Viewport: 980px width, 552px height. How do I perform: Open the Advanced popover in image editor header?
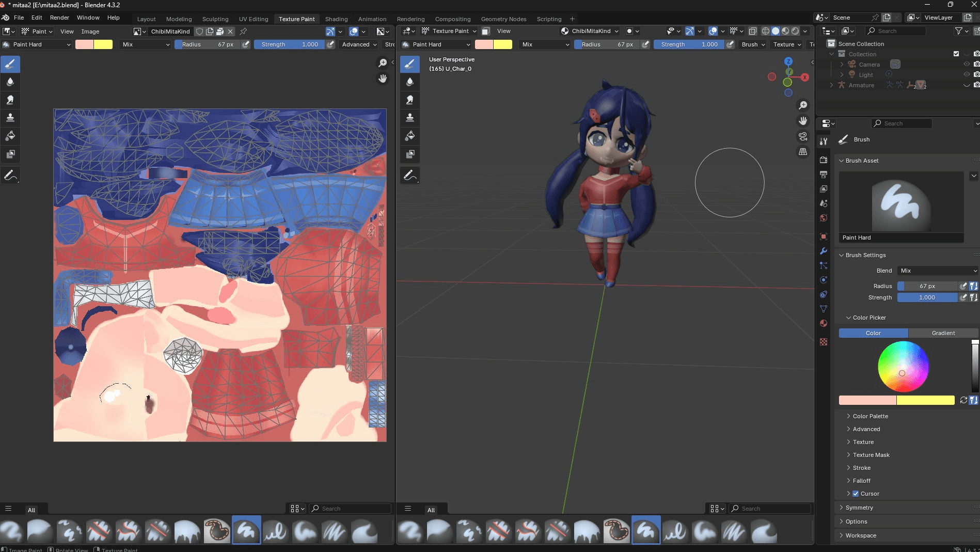coord(359,44)
